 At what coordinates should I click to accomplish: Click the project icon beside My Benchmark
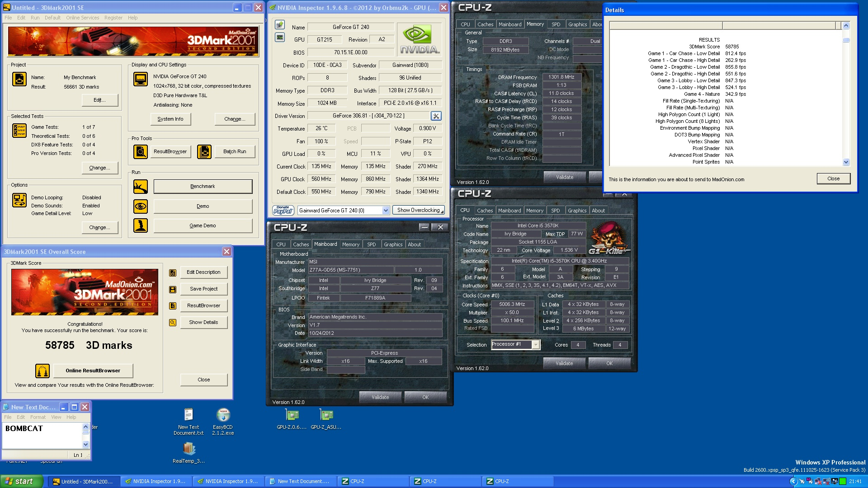19,80
